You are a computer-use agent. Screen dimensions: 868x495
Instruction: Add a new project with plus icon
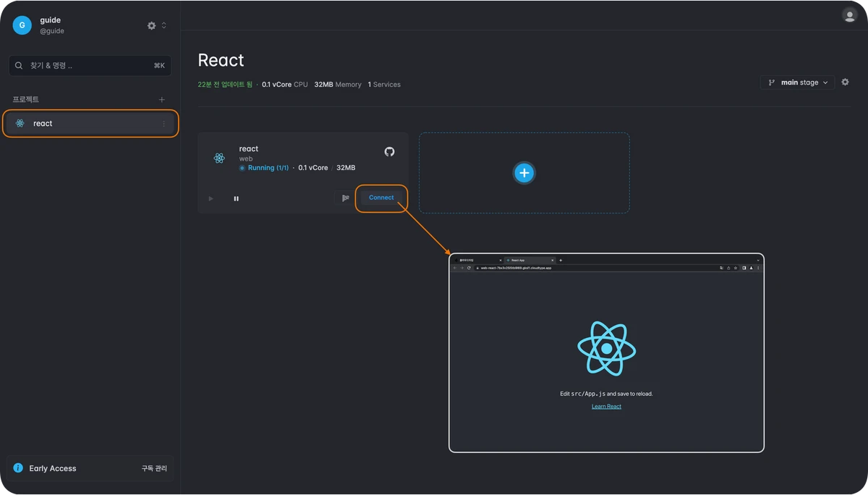point(162,100)
